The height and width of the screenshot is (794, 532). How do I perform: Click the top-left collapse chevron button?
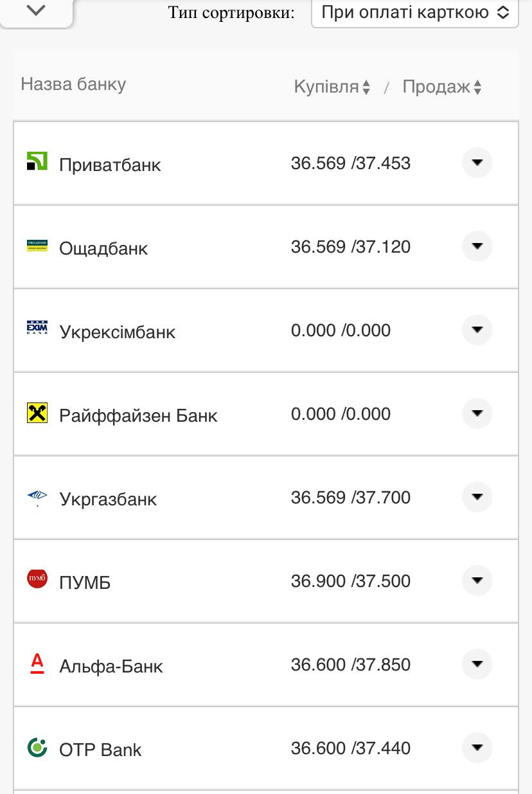tap(37, 11)
